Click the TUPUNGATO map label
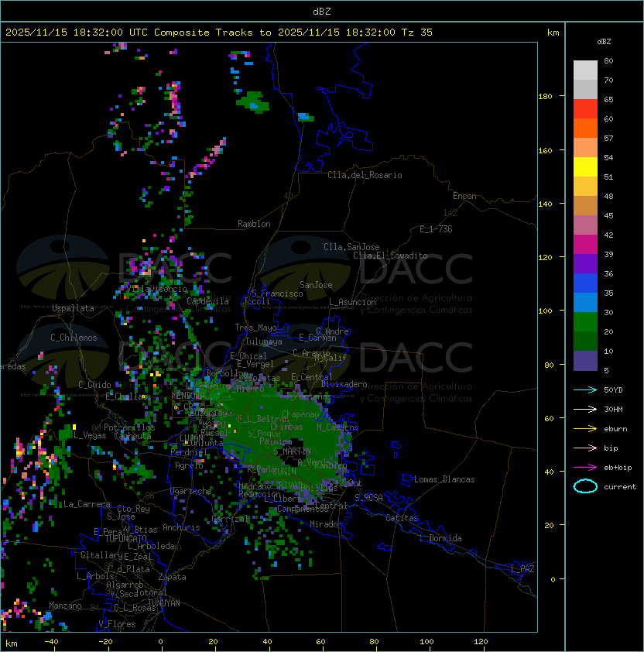 125,538
